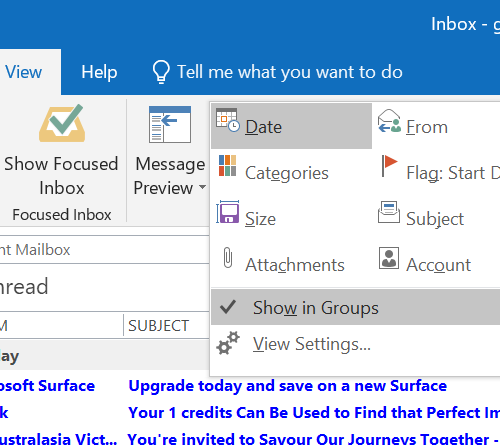Expand the Message Preview dropdown arrow

(x=202, y=187)
